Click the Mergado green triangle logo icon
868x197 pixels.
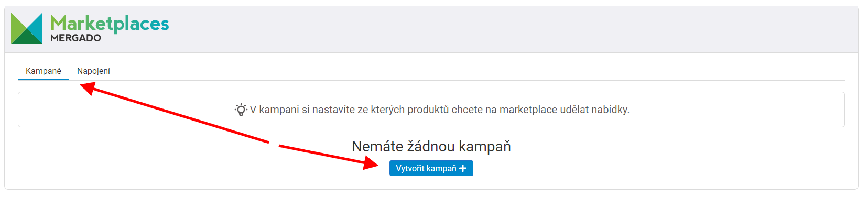point(27,28)
